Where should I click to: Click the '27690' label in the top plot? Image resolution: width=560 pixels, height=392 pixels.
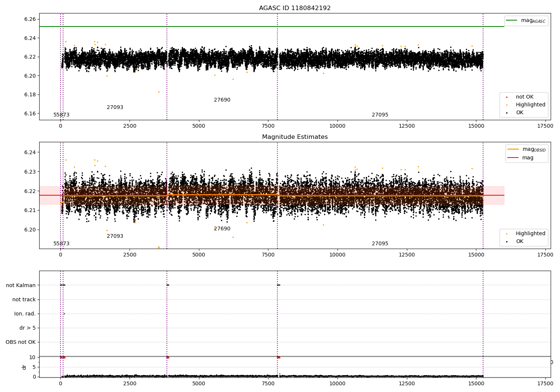[222, 100]
